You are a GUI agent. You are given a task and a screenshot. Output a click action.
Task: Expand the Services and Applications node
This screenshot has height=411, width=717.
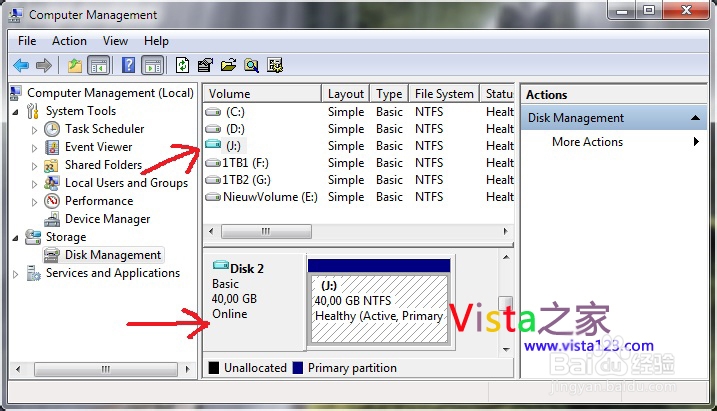tap(16, 274)
